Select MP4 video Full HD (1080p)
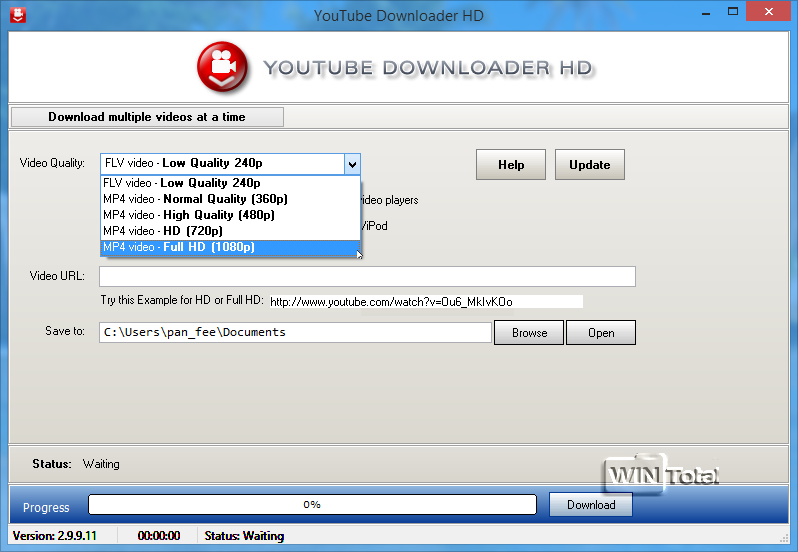Image resolution: width=798 pixels, height=552 pixels. point(231,247)
